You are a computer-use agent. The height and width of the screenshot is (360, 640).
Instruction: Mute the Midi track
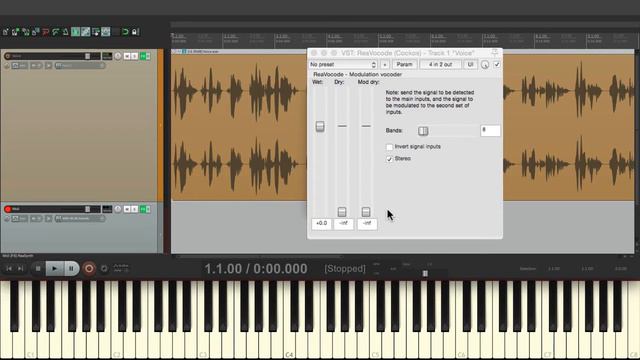click(127, 209)
